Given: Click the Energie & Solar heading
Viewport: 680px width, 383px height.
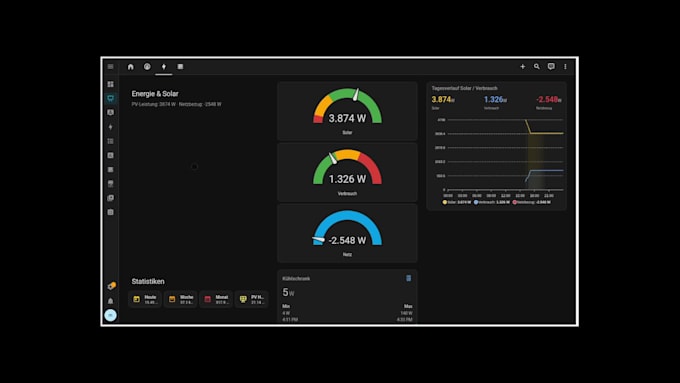Looking at the screenshot, I should point(155,94).
